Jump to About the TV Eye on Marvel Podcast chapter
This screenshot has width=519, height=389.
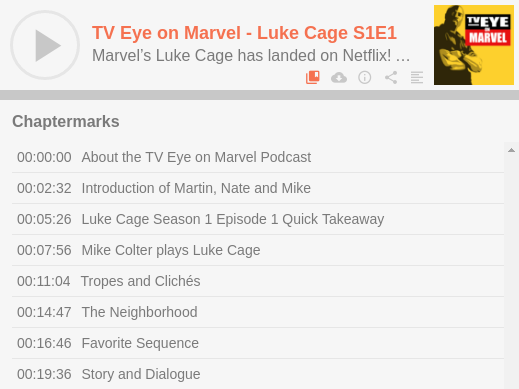point(258,157)
